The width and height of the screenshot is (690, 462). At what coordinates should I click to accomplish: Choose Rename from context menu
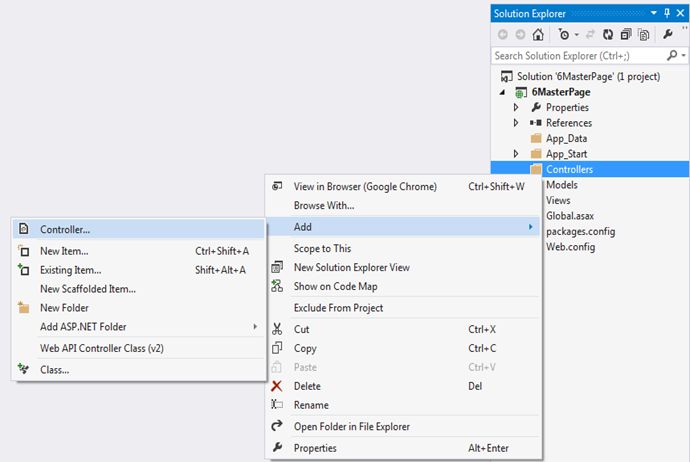click(404, 405)
